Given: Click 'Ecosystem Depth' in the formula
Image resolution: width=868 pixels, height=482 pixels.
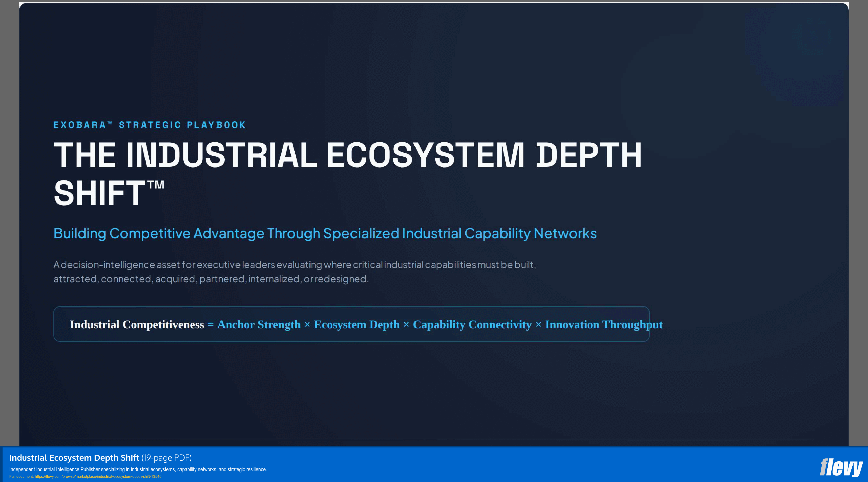Looking at the screenshot, I should tap(357, 324).
